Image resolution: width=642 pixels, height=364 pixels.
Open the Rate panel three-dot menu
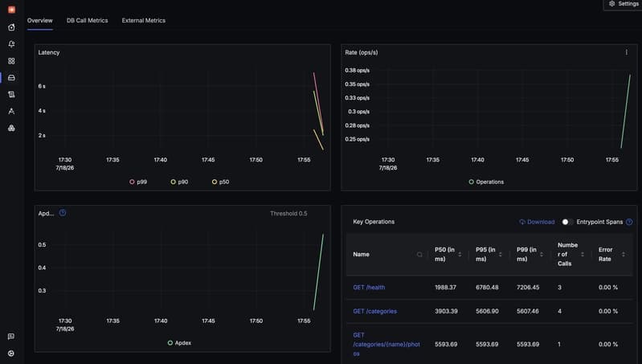coord(626,52)
